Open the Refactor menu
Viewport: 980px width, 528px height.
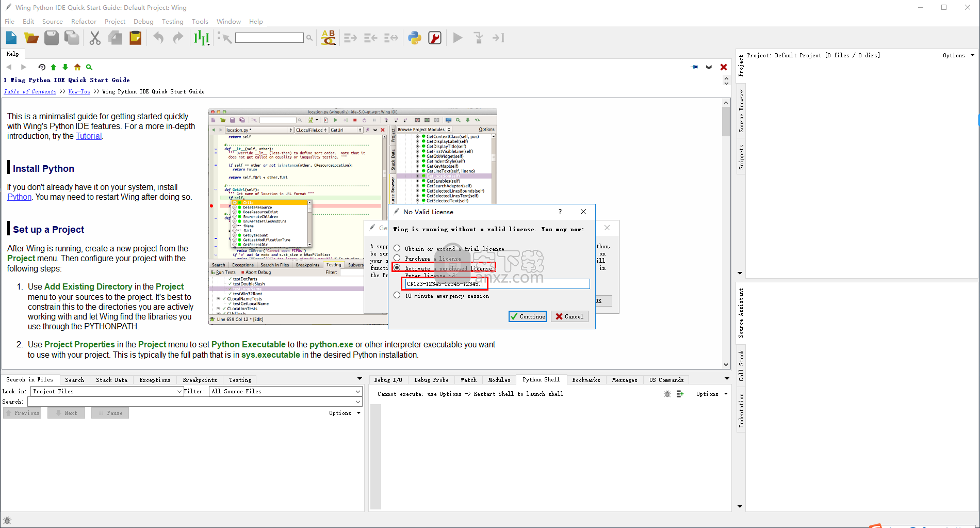[84, 21]
